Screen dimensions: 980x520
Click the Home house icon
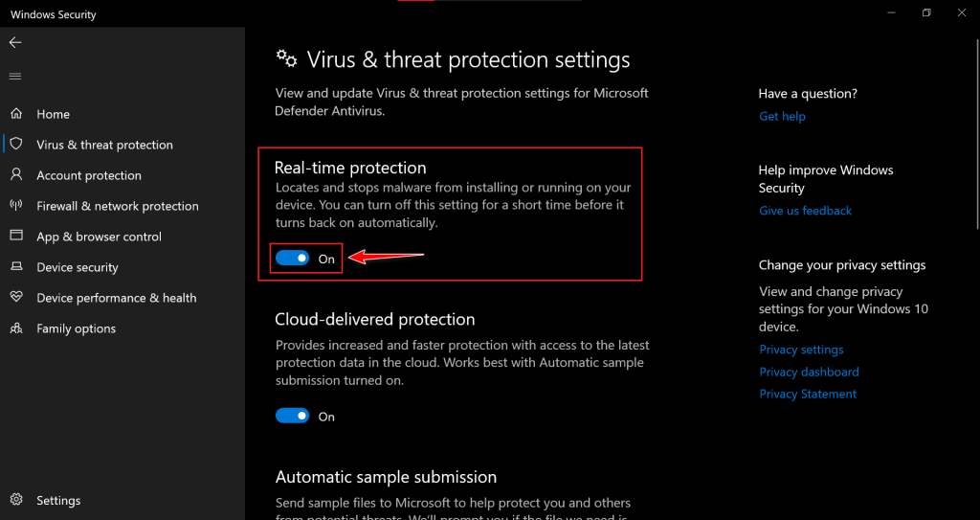(16, 114)
